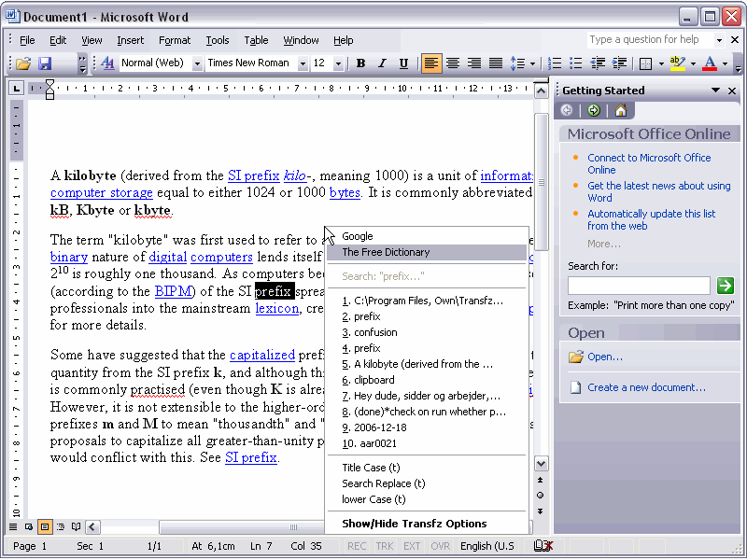Image resolution: width=747 pixels, height=560 pixels.
Task: Click the Open... link in task pane
Action: 604,357
